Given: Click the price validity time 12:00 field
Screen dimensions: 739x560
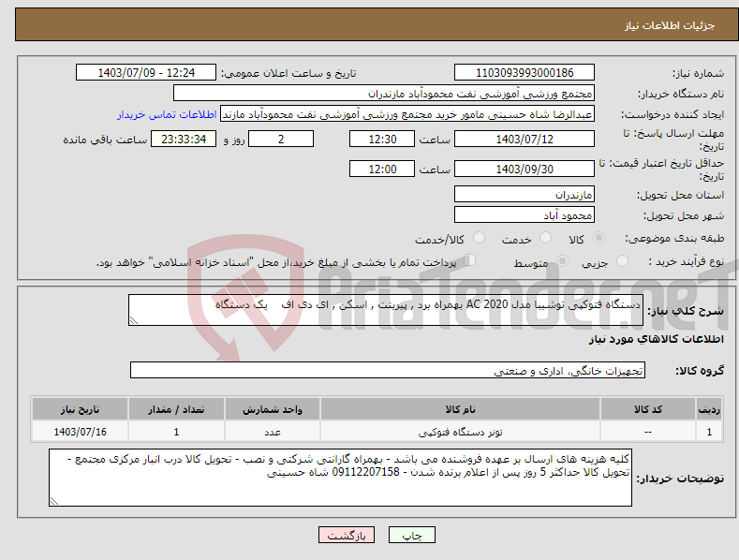Looking at the screenshot, I should click(x=382, y=169).
